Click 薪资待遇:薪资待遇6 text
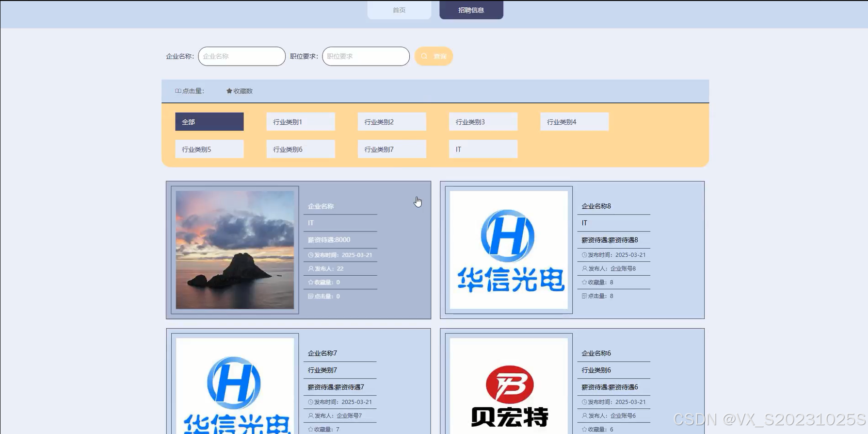Image resolution: width=868 pixels, height=434 pixels. [610, 387]
